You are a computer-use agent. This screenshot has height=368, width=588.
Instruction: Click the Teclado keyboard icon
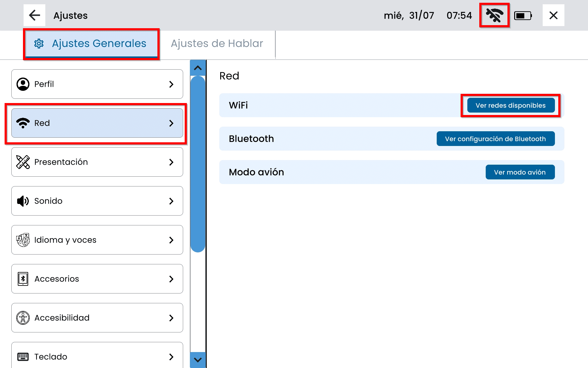(23, 357)
